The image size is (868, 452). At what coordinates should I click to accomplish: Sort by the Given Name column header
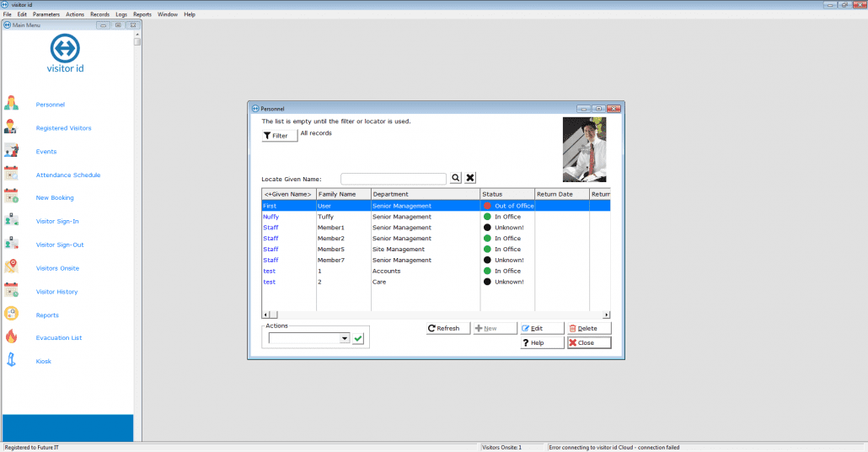(287, 194)
